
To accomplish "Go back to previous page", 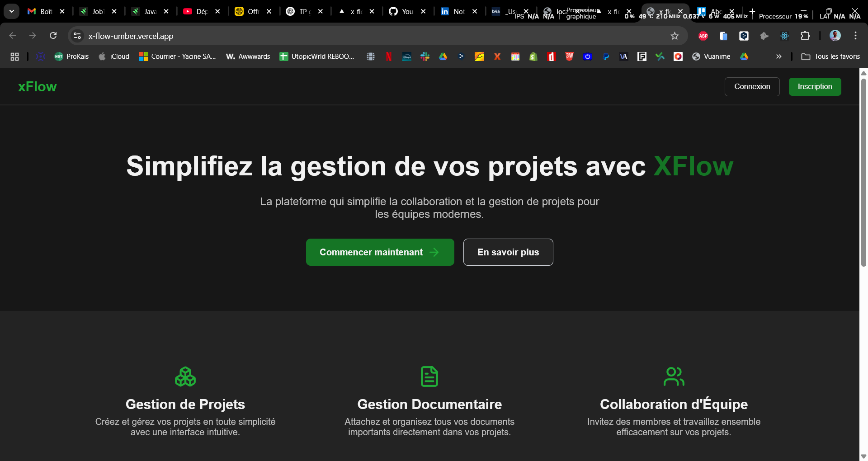I will [13, 36].
